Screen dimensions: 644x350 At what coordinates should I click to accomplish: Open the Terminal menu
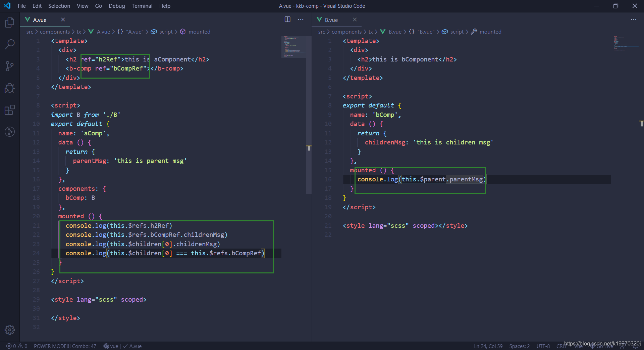coord(142,6)
